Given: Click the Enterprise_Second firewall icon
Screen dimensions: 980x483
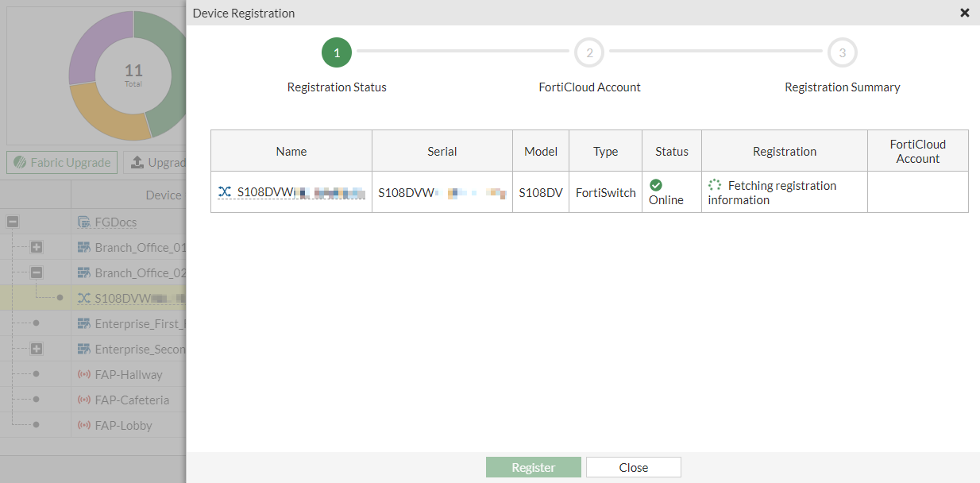Looking at the screenshot, I should tap(83, 349).
